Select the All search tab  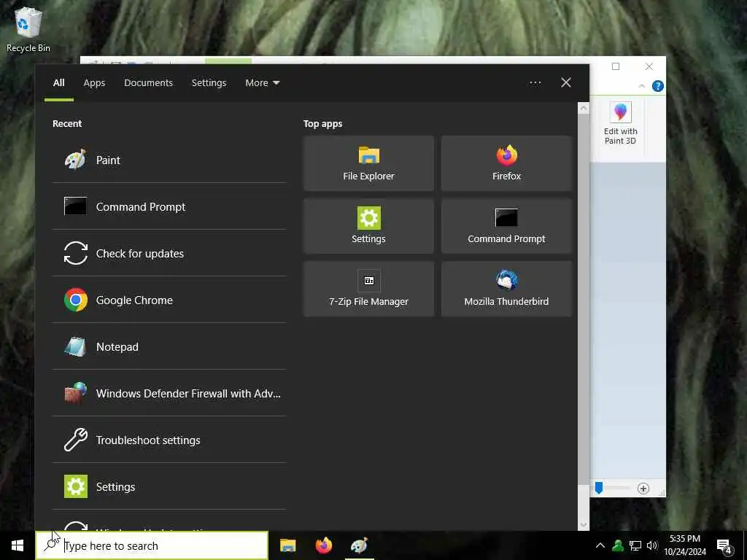pyautogui.click(x=58, y=83)
